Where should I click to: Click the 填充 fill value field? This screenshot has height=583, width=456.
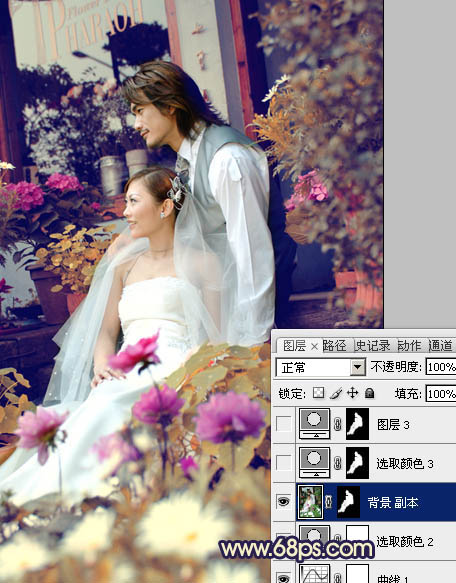point(441,393)
